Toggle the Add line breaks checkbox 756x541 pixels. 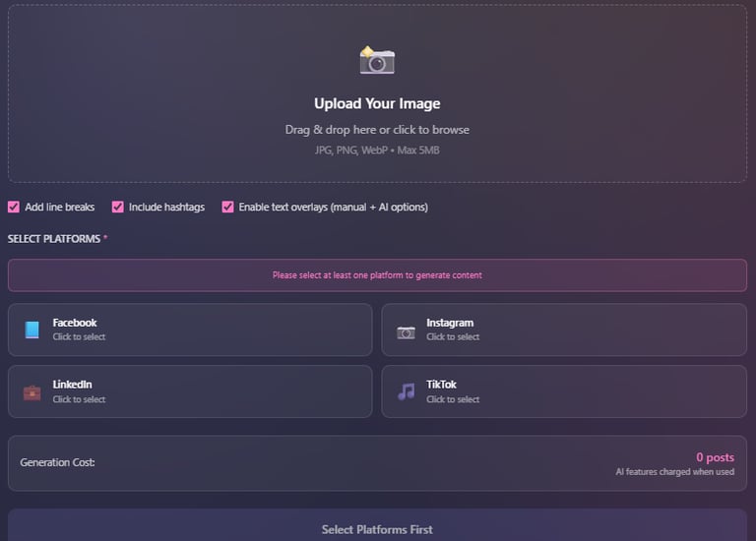pos(14,208)
